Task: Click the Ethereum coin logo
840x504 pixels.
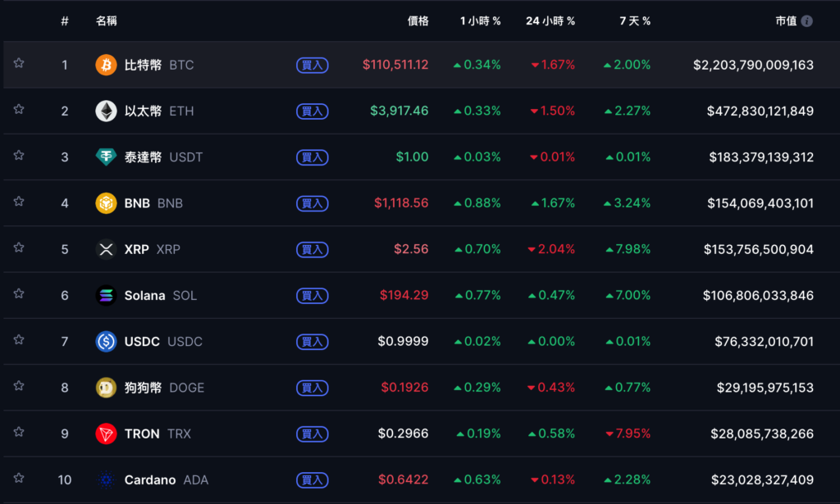Action: coord(106,111)
